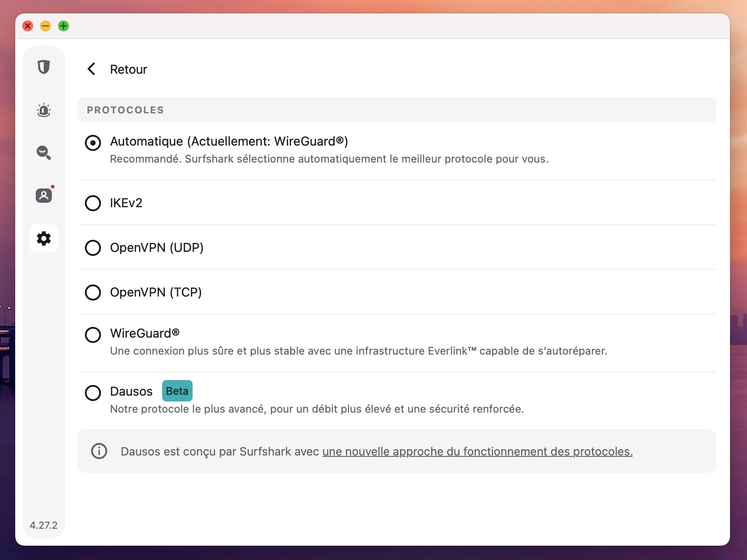Click the Automatique (Actuellement: WireGuard®) label
The width and height of the screenshot is (747, 560).
pyautogui.click(x=229, y=141)
